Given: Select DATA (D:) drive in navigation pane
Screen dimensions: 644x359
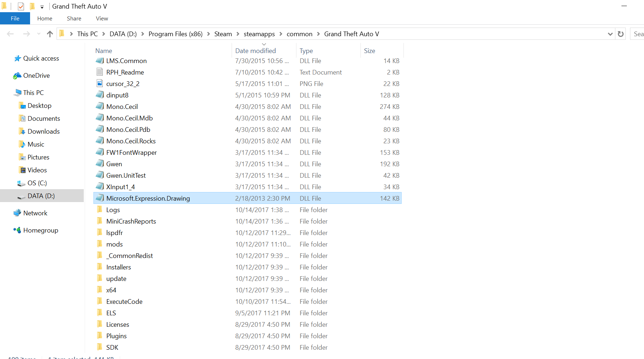Looking at the screenshot, I should coord(42,196).
